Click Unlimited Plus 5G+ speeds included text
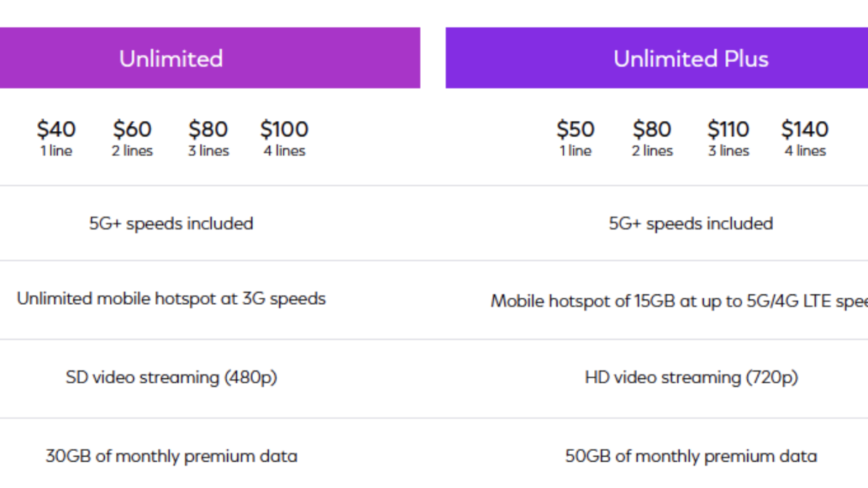This screenshot has width=868, height=488. coord(691,223)
